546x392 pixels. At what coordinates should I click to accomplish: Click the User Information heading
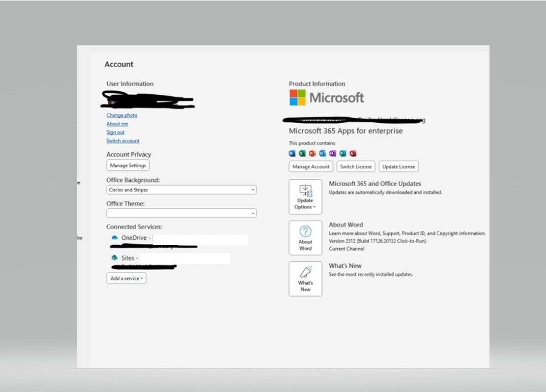point(130,83)
